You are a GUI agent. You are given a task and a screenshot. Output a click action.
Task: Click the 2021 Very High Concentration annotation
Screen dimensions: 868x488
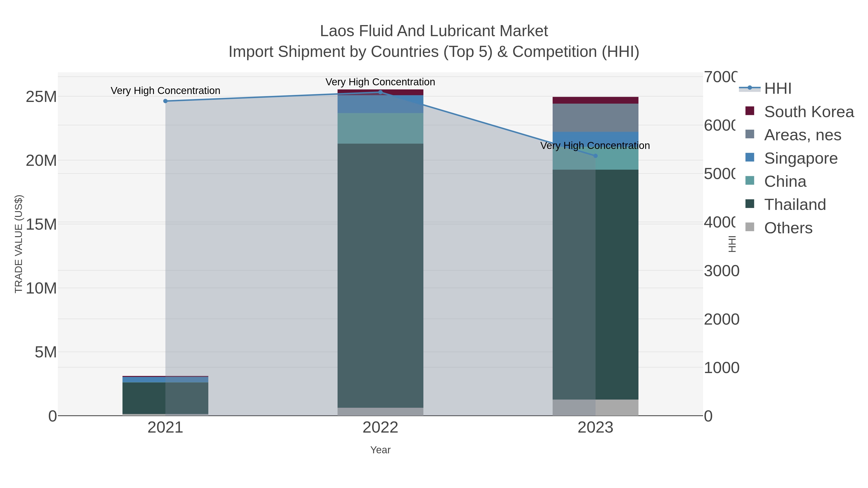[165, 91]
